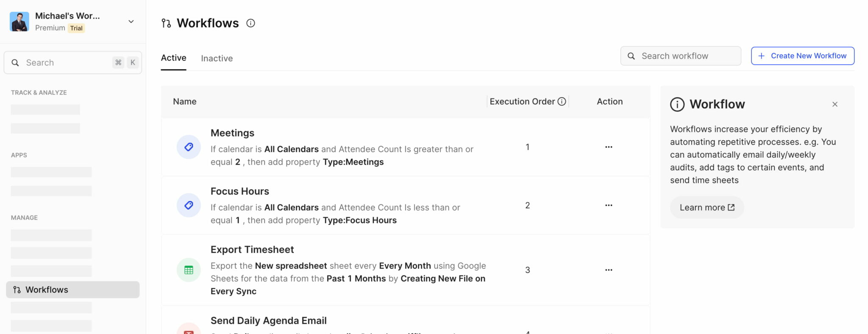
Task: Open the actions menu for Meetings workflow
Action: click(609, 147)
